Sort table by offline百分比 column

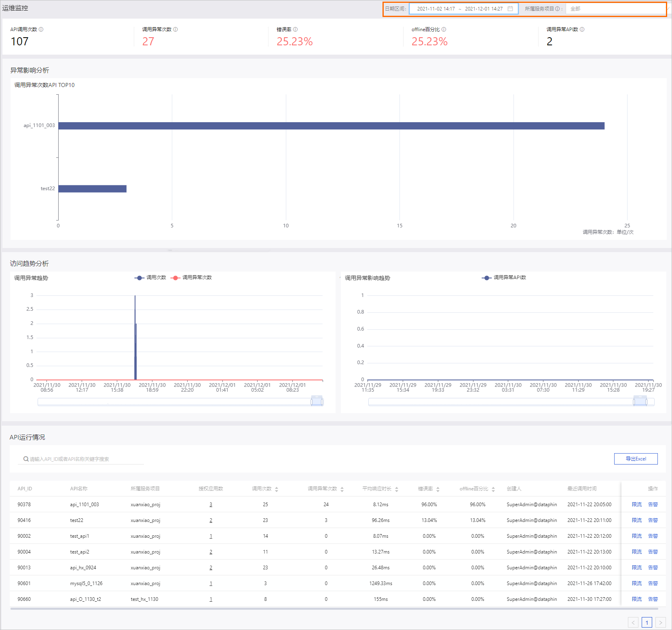coord(493,489)
